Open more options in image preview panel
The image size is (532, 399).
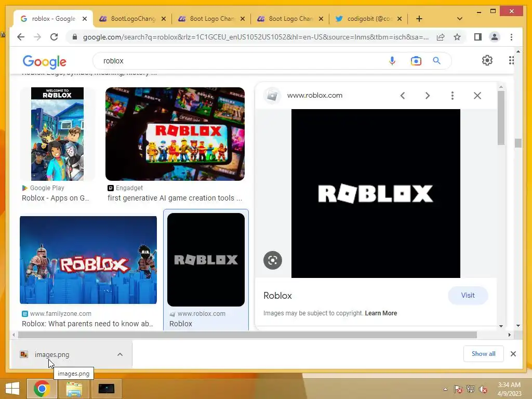pos(453,96)
